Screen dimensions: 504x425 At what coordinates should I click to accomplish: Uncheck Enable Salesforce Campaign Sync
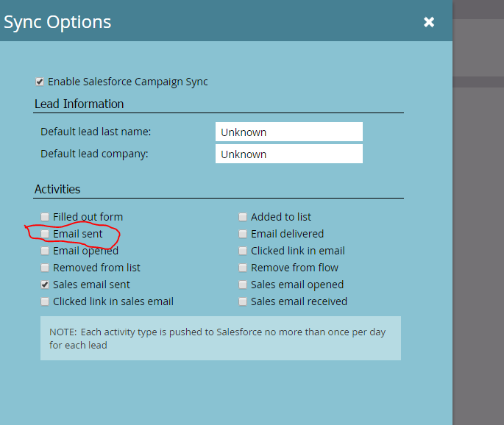click(x=40, y=82)
